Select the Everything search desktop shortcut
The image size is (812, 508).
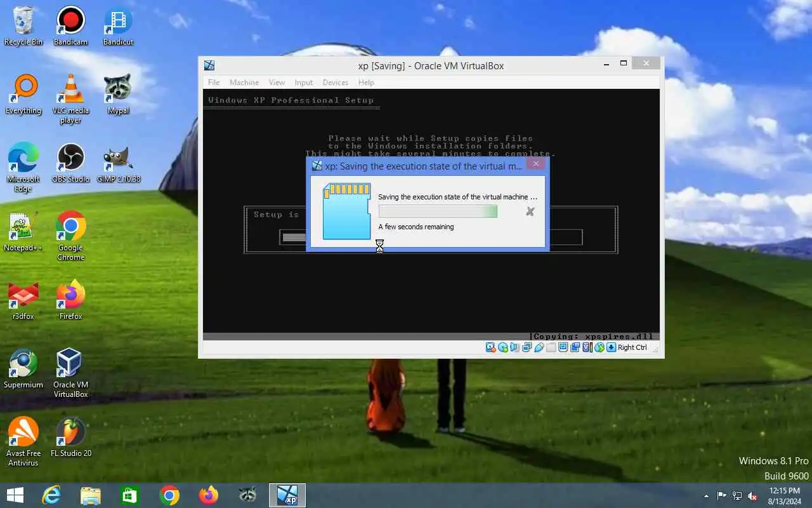tap(23, 95)
